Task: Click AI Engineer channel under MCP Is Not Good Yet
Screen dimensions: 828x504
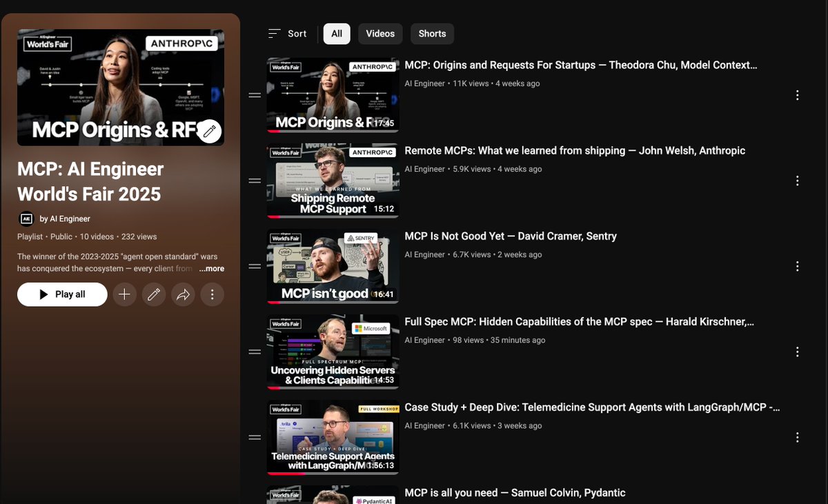Action: [424, 254]
